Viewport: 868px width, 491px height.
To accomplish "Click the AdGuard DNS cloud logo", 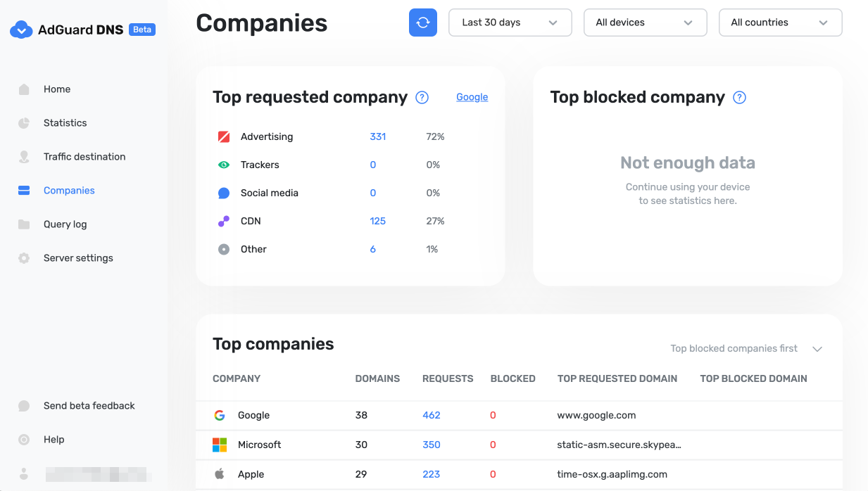I will tap(22, 30).
